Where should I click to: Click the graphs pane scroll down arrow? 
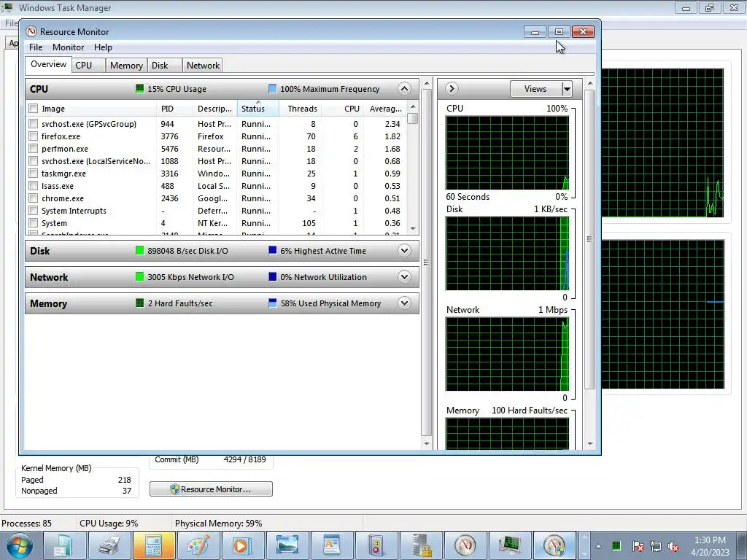(590, 444)
